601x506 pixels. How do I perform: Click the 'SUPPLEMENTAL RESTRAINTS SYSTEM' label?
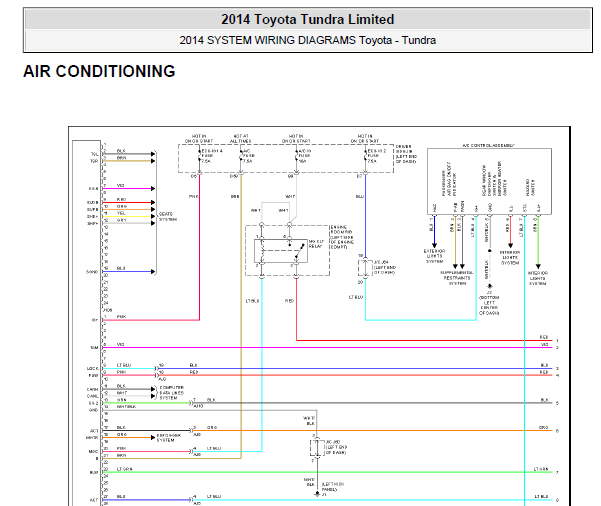(457, 278)
